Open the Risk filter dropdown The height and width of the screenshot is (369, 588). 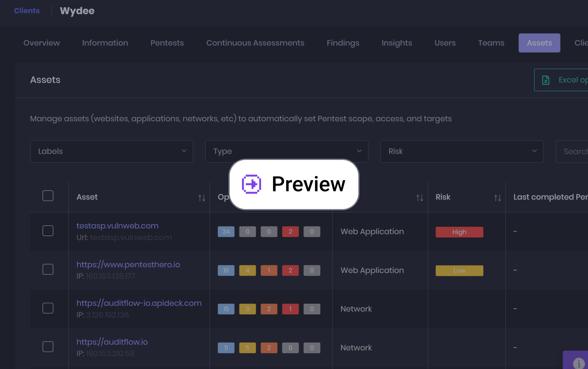462,151
